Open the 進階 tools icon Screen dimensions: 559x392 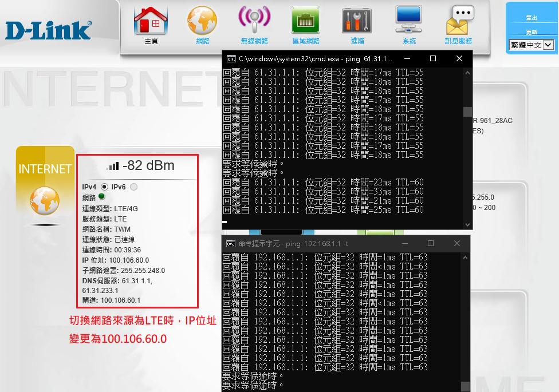click(357, 21)
